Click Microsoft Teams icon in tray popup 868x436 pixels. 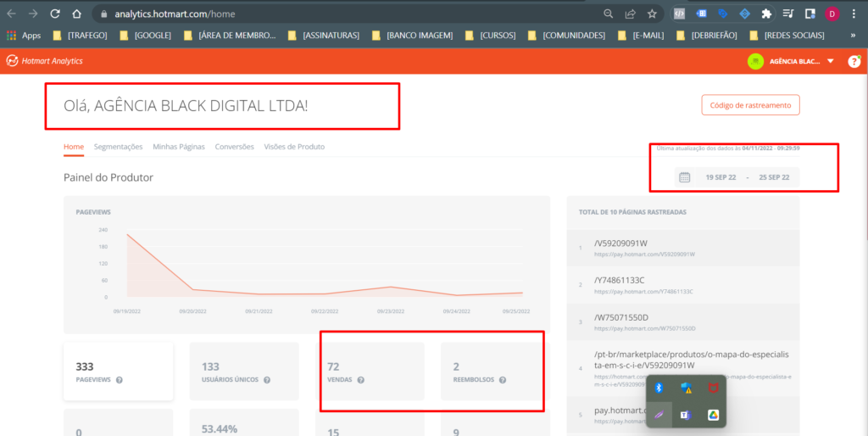(686, 415)
